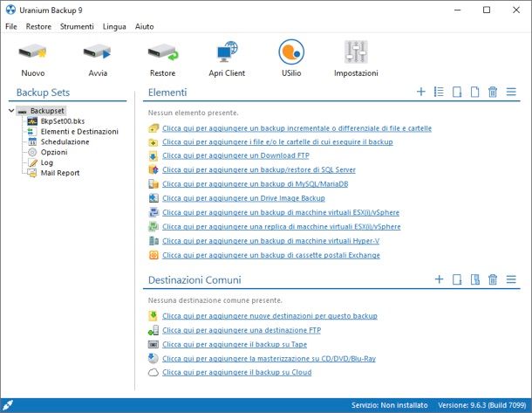Click 'Servizio: Non installato' in status bar

pos(390,405)
